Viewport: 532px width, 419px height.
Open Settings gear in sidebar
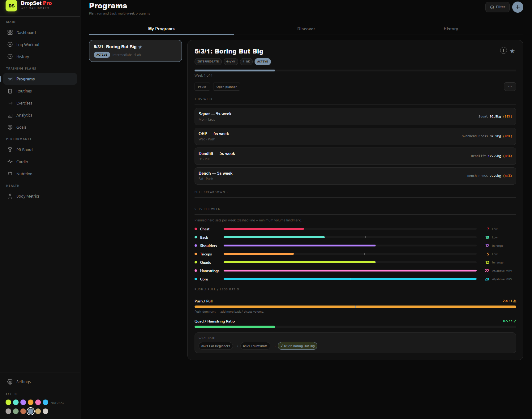10,382
